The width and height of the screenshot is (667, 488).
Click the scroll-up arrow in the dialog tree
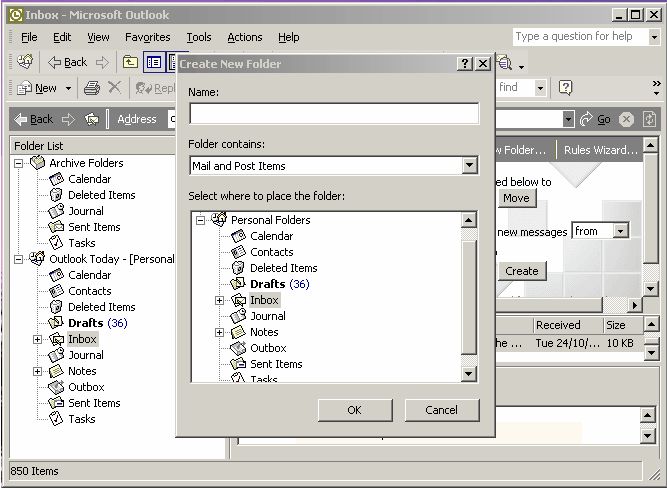(x=468, y=220)
